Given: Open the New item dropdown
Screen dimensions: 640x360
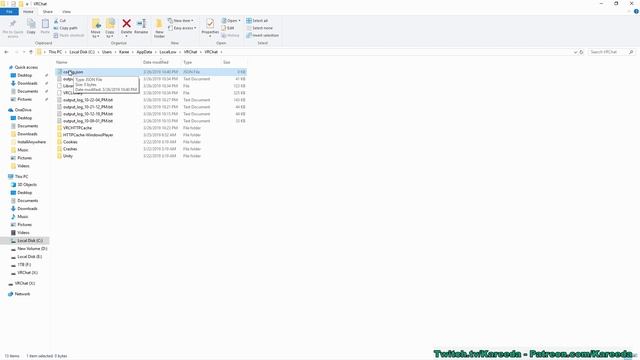Looking at the screenshot, I should 181,20.
